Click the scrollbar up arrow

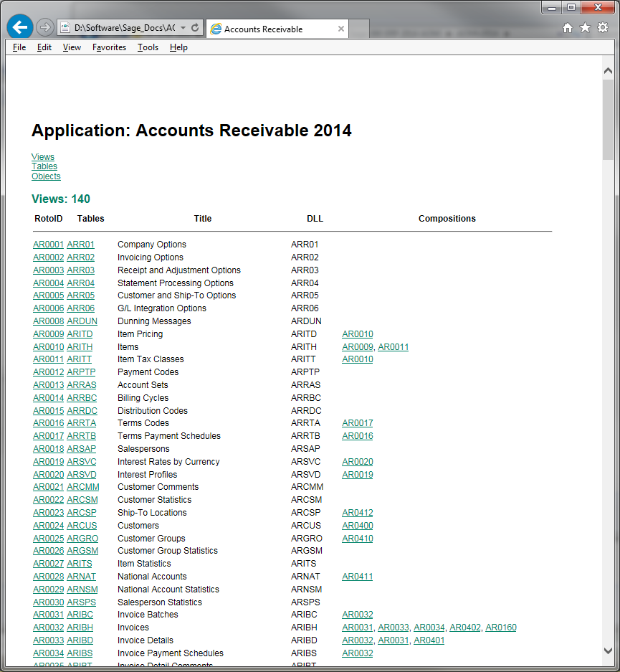[608, 71]
